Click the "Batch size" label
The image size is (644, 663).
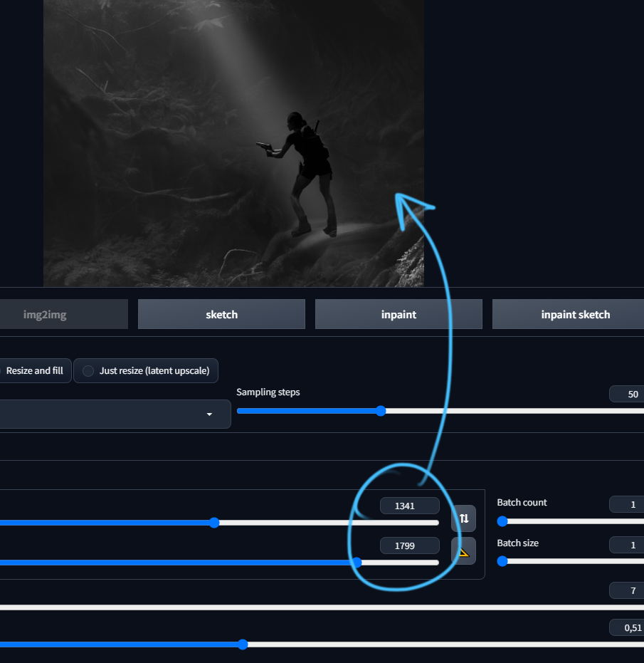[x=517, y=543]
